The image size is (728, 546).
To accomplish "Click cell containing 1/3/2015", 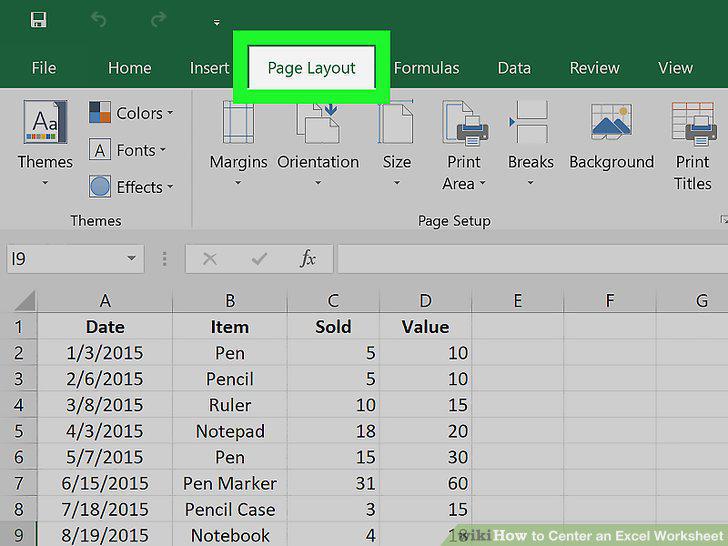I will tap(105, 353).
